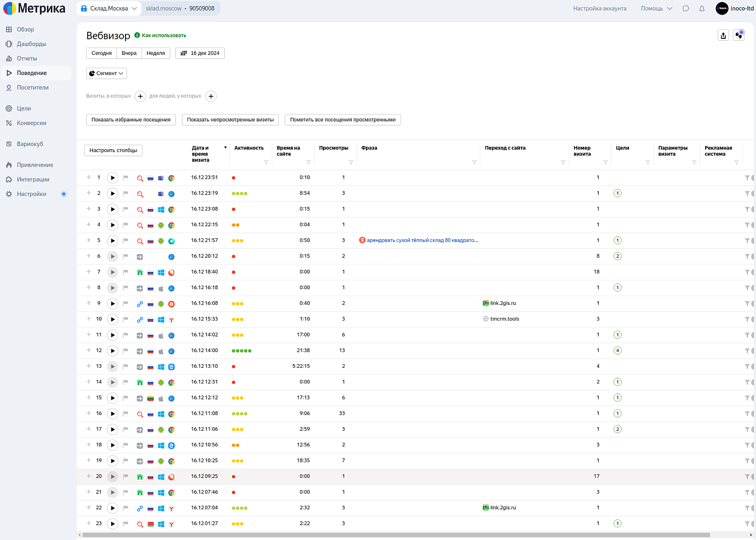Image resolution: width=756 pixels, height=540 pixels.
Task: Filter the Время на сайте column
Action: coord(308,162)
